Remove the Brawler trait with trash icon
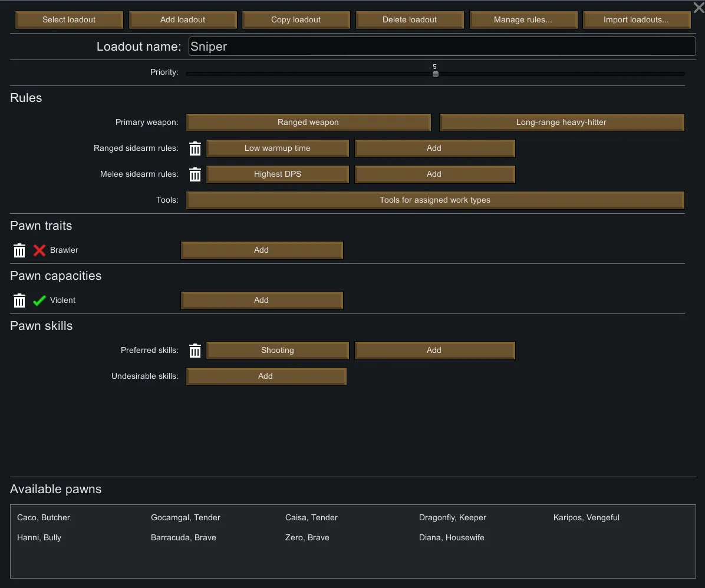This screenshot has height=588, width=705. click(19, 250)
